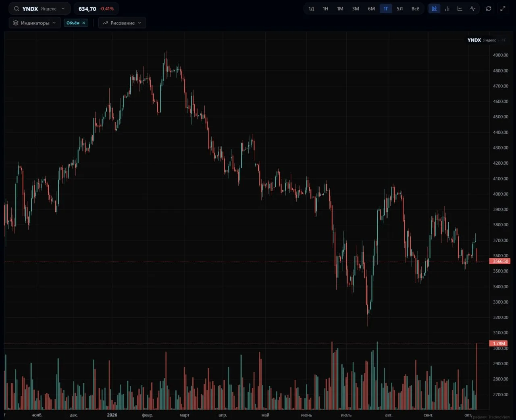Select the 6М timeframe
The height and width of the screenshot is (420, 516).
(x=371, y=8)
